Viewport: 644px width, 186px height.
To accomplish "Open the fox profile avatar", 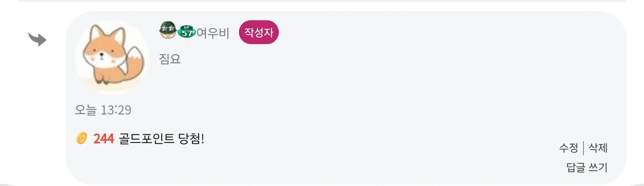I will pos(112,57).
